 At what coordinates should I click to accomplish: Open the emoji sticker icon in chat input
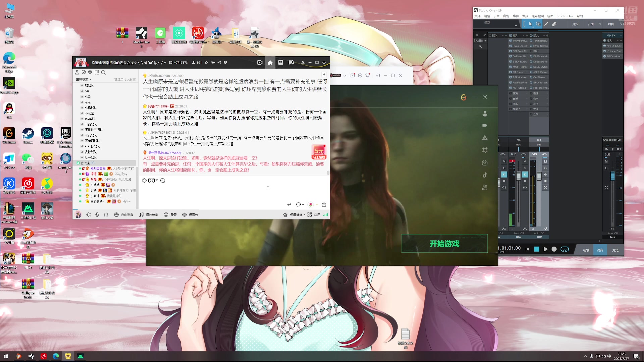(x=163, y=180)
